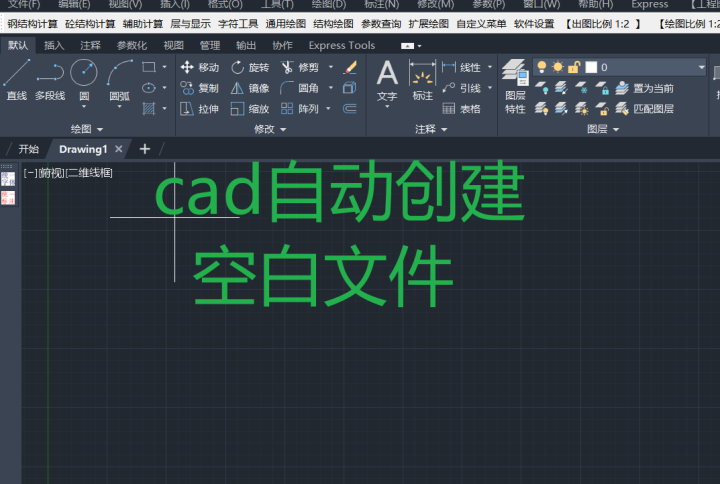
Task: Open the layer name dropdown list
Action: (701, 68)
